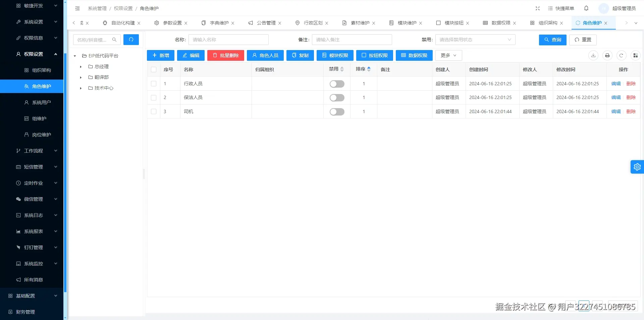Open the floating settings gear panel

[637, 167]
